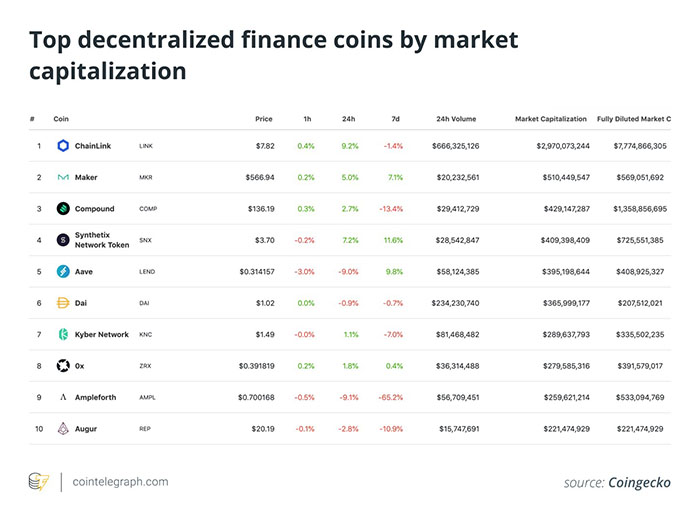
Task: Sort by Market Capitalization column header
Action: click(x=551, y=119)
